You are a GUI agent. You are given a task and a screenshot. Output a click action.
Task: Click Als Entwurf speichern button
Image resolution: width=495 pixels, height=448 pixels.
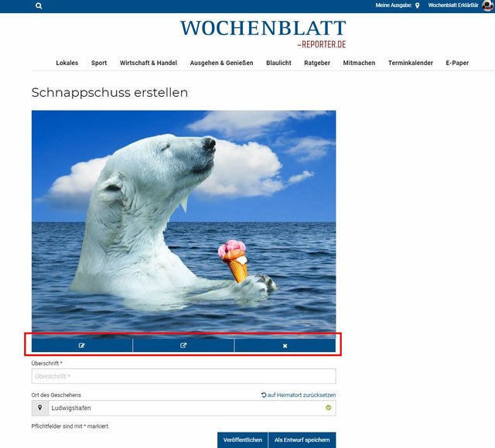(302, 439)
